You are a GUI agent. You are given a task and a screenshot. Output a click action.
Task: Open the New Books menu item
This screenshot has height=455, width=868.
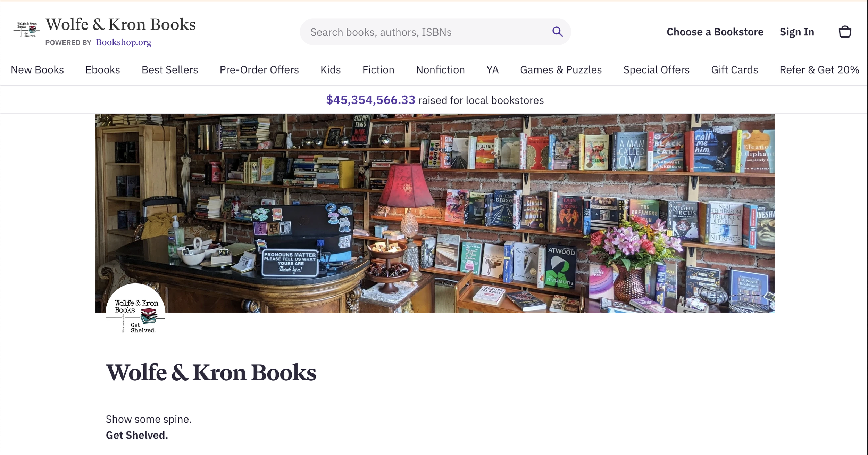click(x=37, y=70)
